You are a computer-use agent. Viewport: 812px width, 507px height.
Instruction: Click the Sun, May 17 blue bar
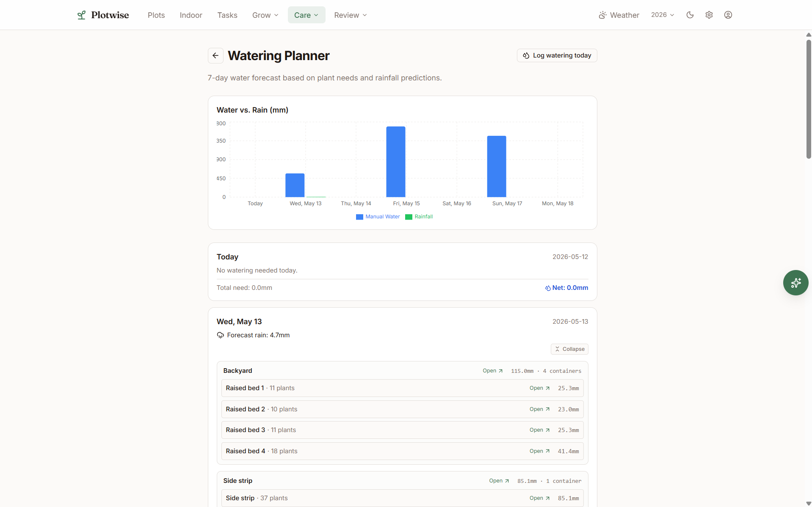pyautogui.click(x=497, y=166)
